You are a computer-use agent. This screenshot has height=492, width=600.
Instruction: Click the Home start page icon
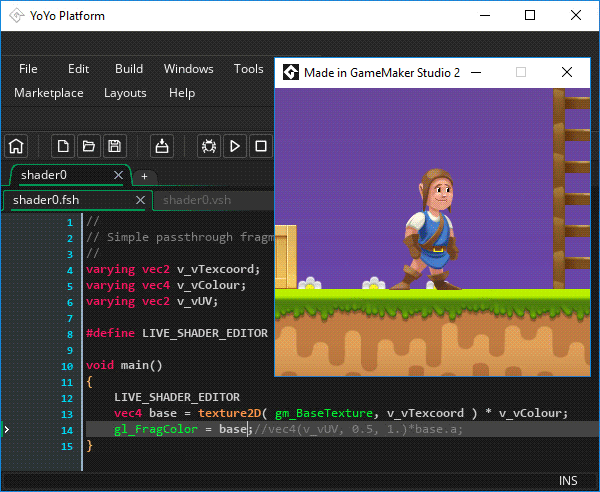point(16,146)
